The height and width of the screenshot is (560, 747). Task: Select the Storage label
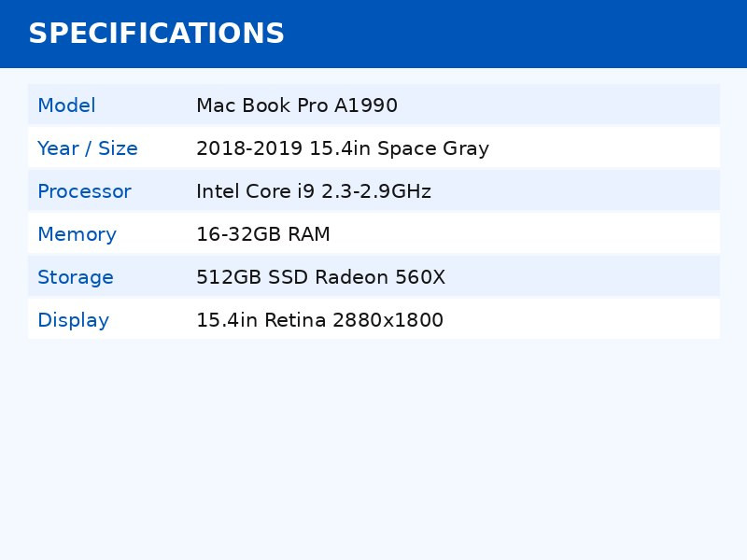coord(76,276)
